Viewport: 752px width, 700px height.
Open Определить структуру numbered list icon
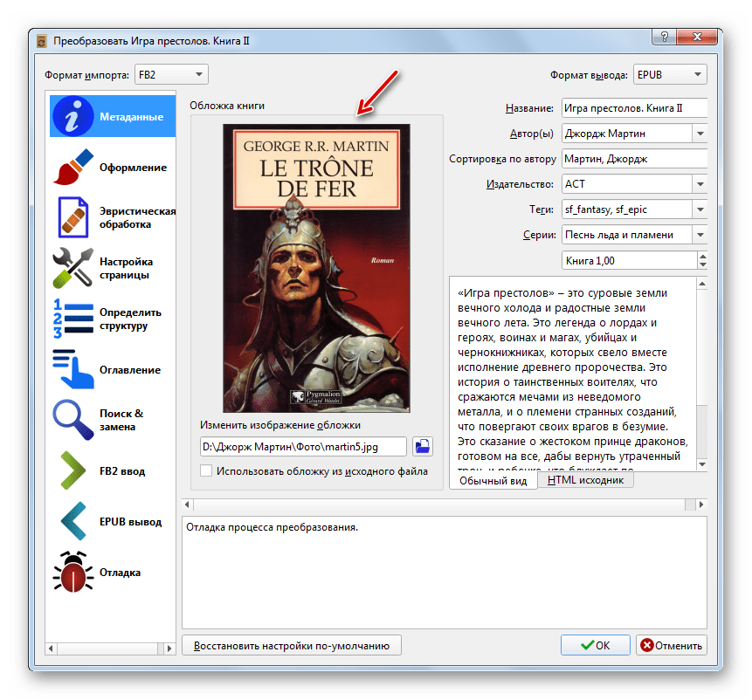point(72,319)
